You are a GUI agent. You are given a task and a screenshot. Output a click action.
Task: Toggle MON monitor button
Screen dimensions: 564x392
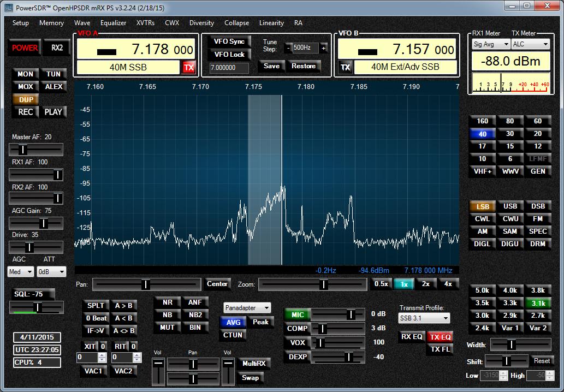(x=25, y=74)
